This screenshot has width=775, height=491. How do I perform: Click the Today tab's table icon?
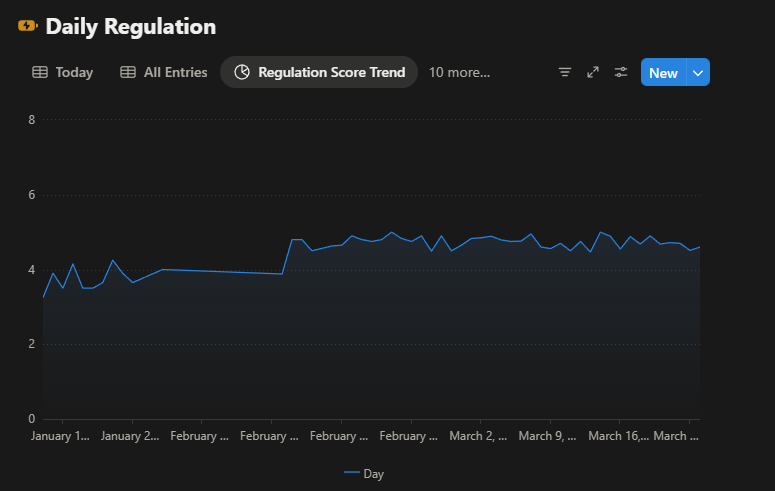pyautogui.click(x=40, y=72)
